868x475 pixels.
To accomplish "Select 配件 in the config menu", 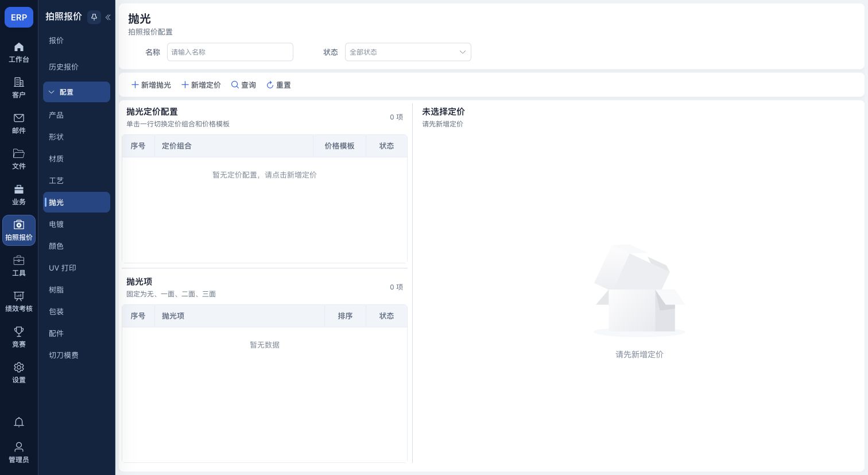I will pyautogui.click(x=76, y=333).
